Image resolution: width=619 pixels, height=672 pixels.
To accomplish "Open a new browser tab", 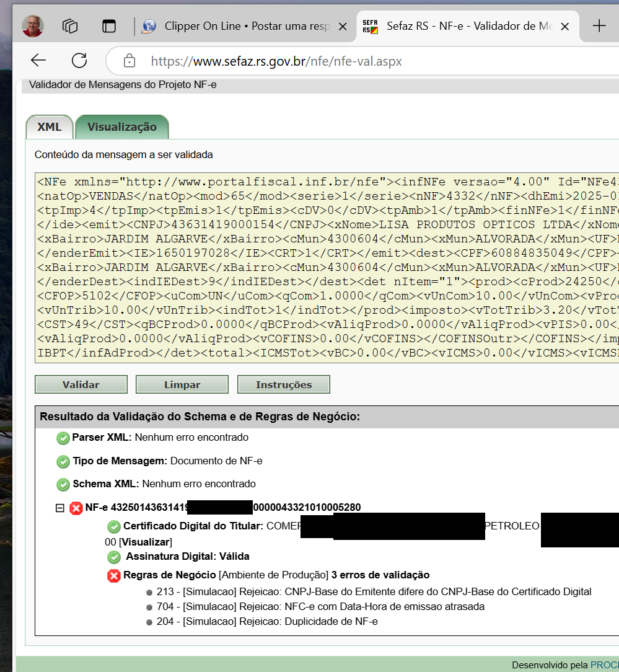I will point(599,26).
